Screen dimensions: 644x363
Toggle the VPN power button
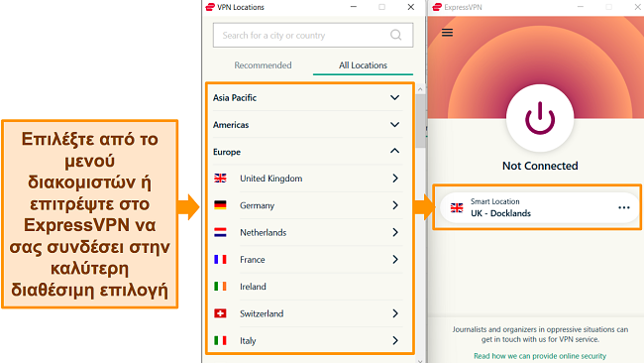click(x=540, y=118)
